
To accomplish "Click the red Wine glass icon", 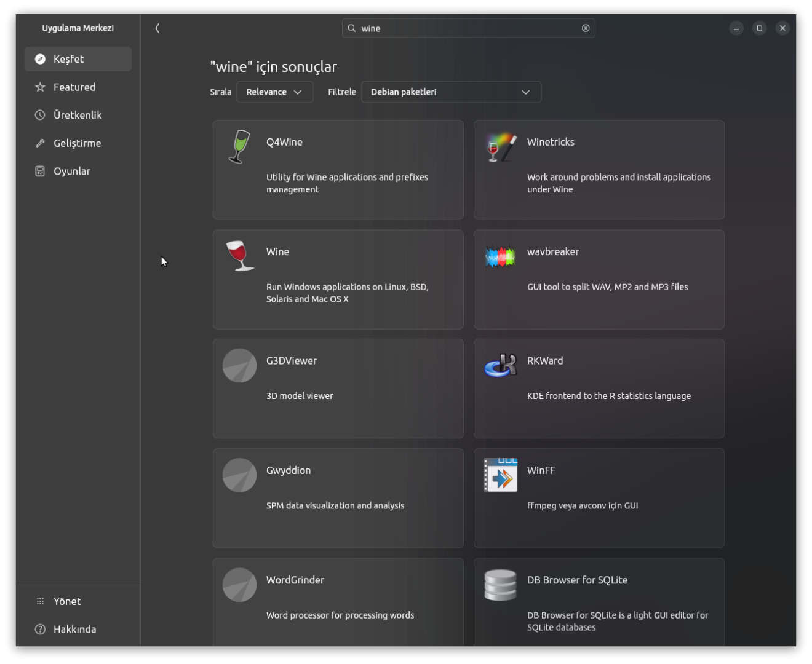I will tap(239, 256).
